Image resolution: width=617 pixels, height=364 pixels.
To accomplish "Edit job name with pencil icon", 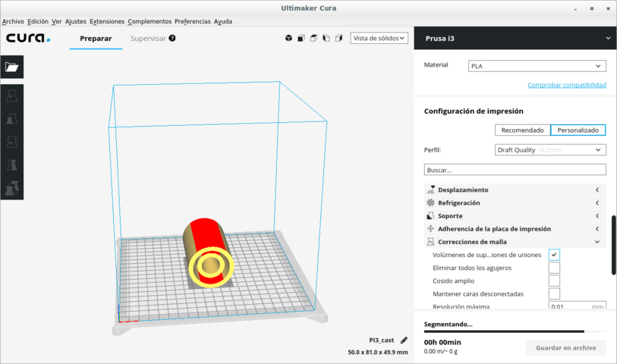I will click(404, 340).
